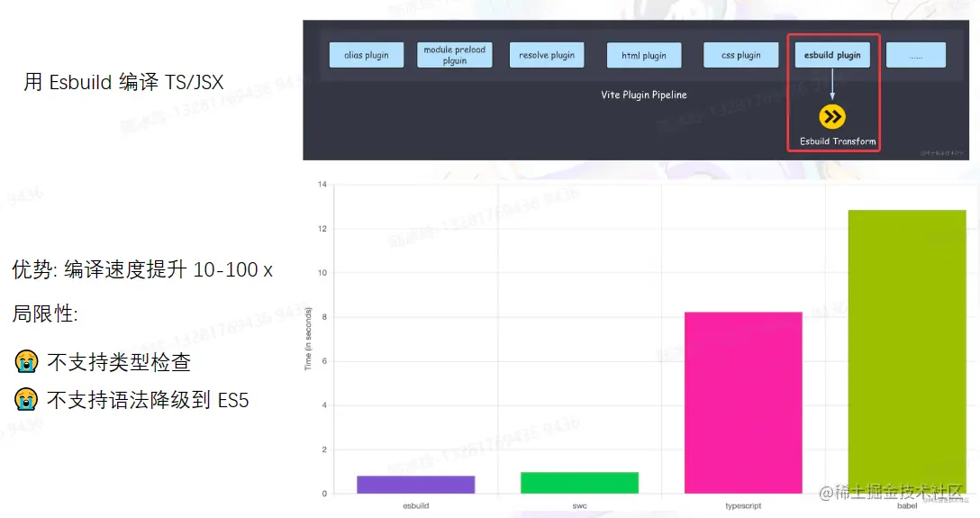Click the y-axis value 8
Viewport: 980px width, 518px height.
point(324,317)
